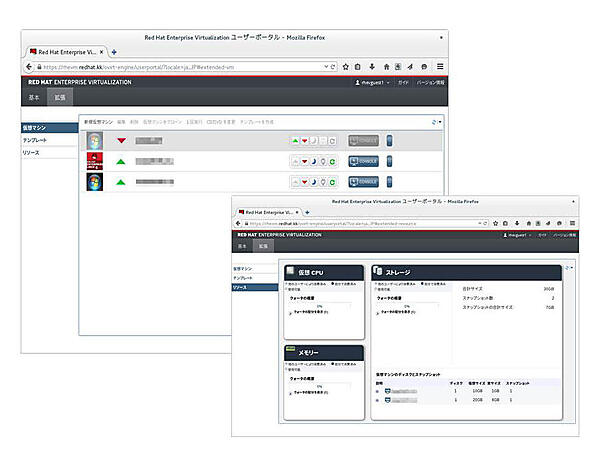Switch to 基本 tab in VM list window
This screenshot has height=467, width=600.
34,97
